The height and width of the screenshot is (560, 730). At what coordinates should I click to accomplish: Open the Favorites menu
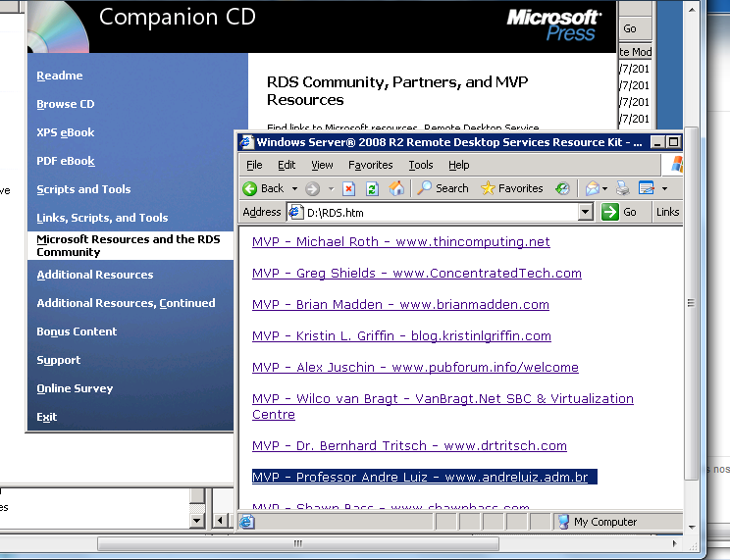[371, 165]
